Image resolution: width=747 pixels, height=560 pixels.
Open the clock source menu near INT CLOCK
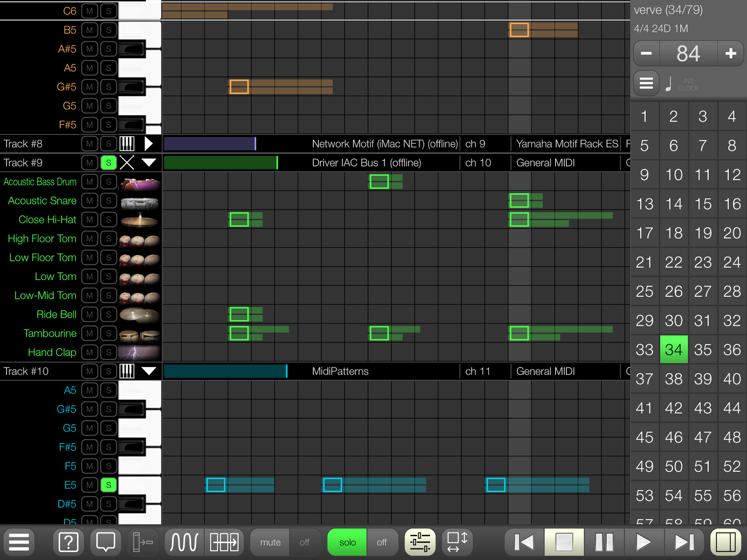(x=646, y=83)
